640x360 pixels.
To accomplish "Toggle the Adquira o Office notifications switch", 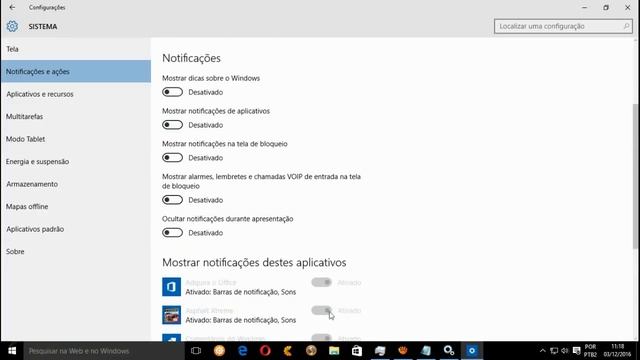I will tap(322, 282).
